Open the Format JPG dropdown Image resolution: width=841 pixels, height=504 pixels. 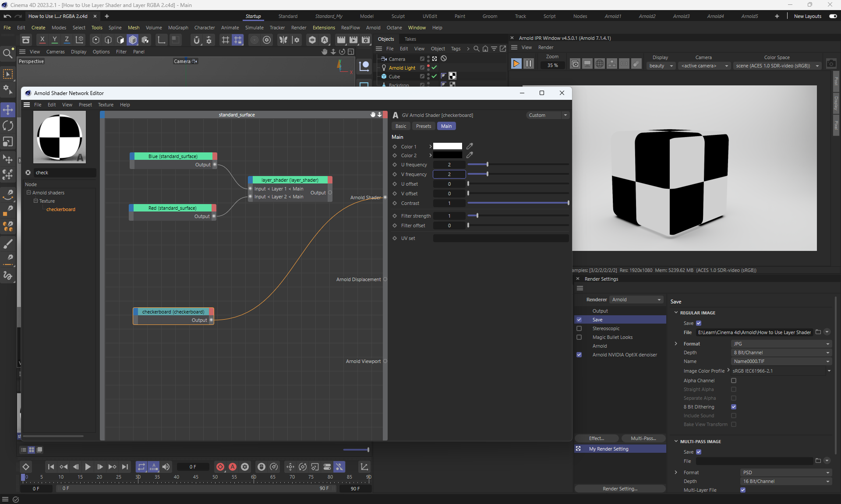pos(781,344)
